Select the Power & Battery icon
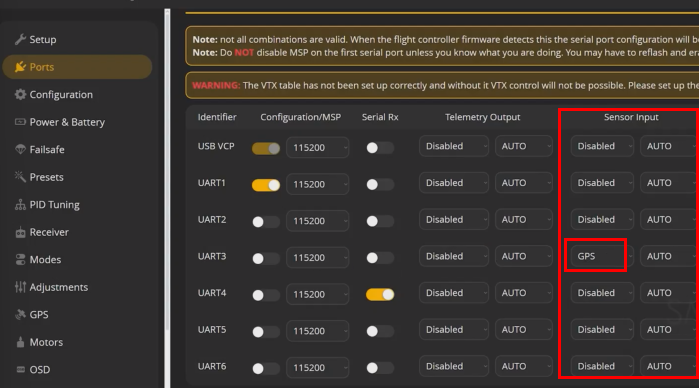699x388 pixels. 20,122
